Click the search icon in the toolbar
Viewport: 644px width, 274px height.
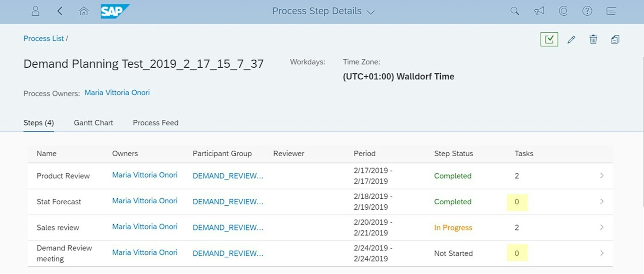coord(517,11)
